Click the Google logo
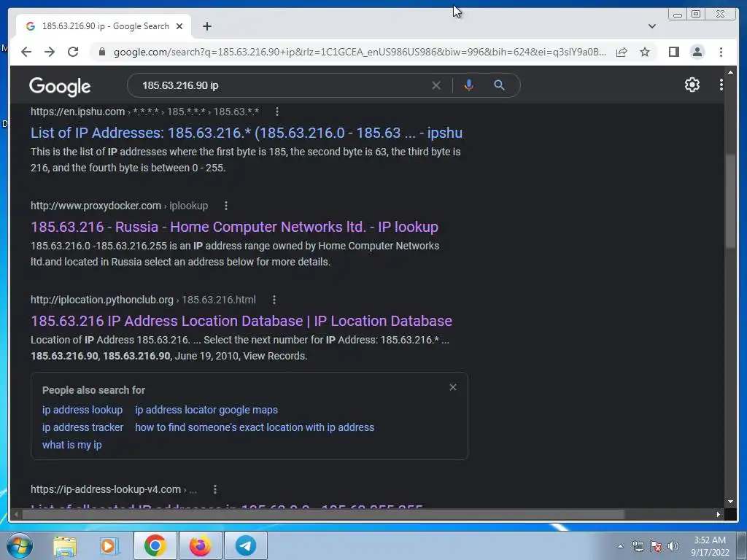The image size is (747, 560). coord(60,86)
